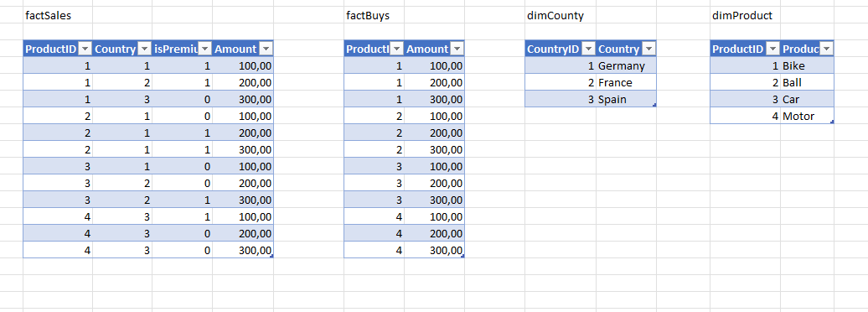Select 200,00 amount for ProductID 4 in factBuys

pyautogui.click(x=434, y=233)
